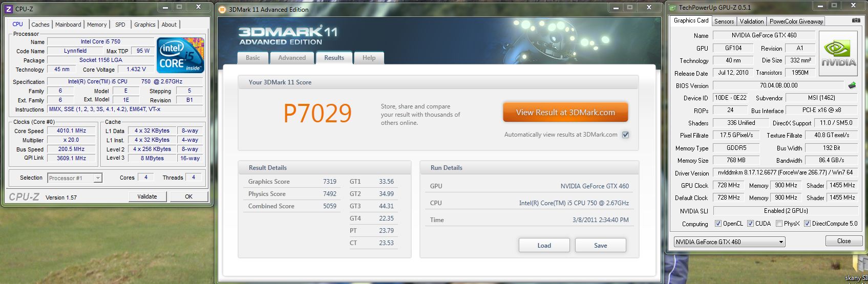The width and height of the screenshot is (868, 284).
Task: Click the GPU-Z camera screenshot icon
Action: click(x=856, y=20)
